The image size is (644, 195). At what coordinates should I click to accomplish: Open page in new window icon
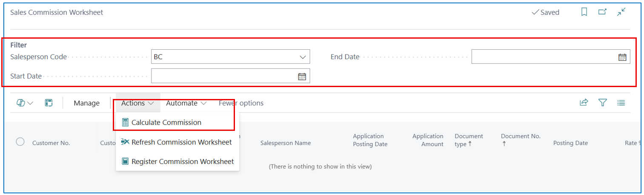point(602,12)
